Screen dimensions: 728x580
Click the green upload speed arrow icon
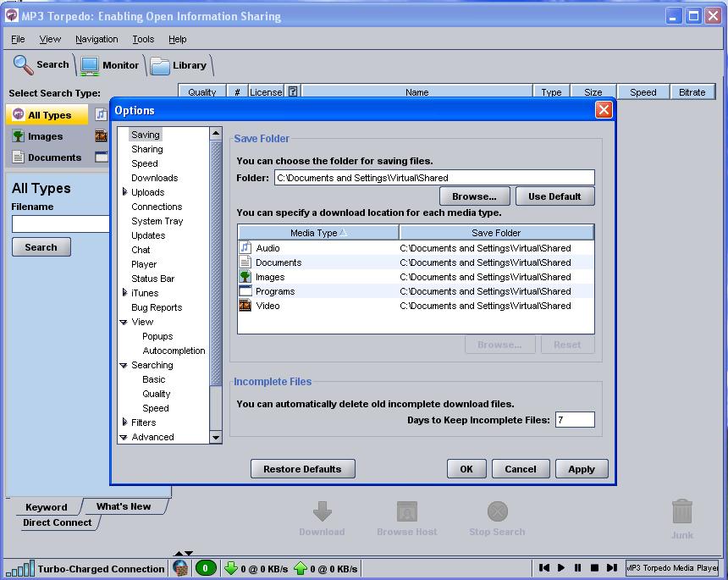pyautogui.click(x=301, y=568)
